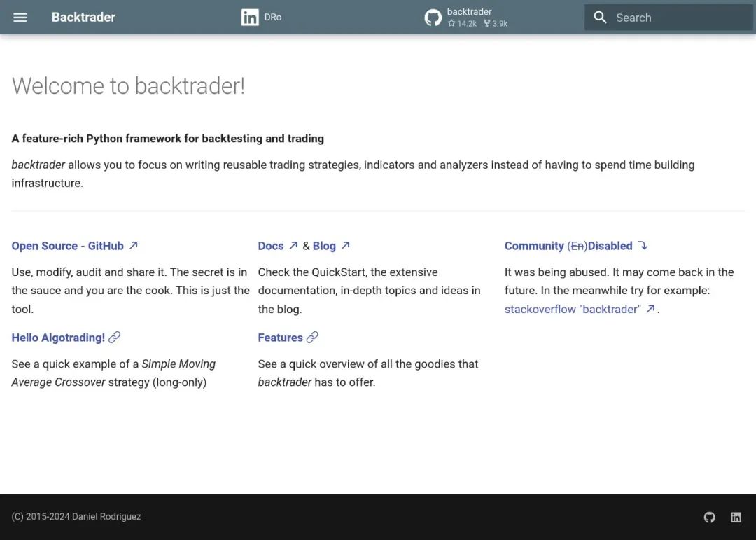Image resolution: width=756 pixels, height=540 pixels.
Task: Click the external arrow next to Blog
Action: 345,245
